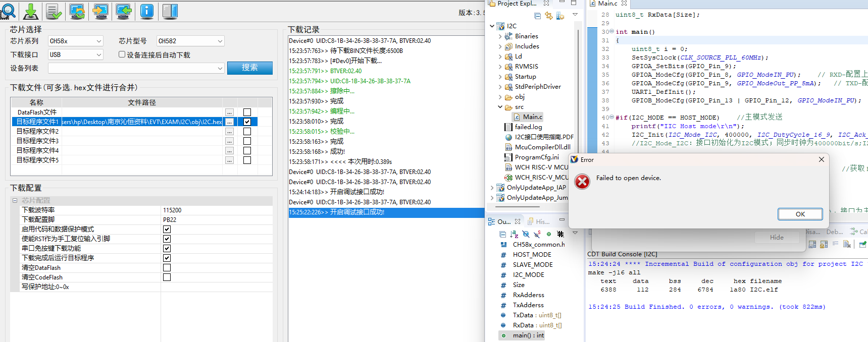Click the 搜索 search button

click(249, 68)
